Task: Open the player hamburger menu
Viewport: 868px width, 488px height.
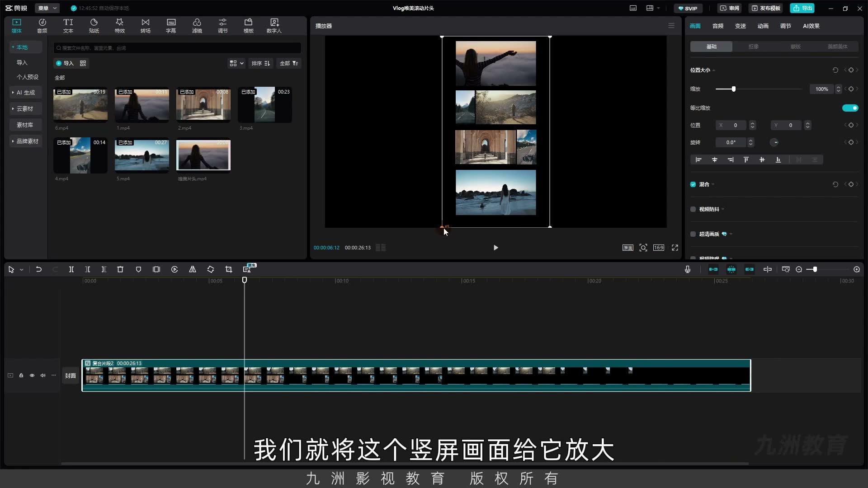Action: click(x=671, y=26)
